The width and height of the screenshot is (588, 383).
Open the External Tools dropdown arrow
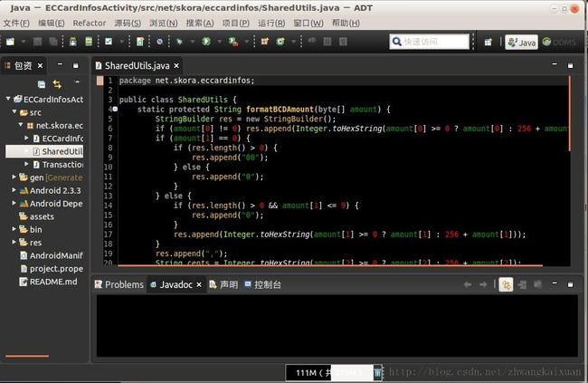247,42
